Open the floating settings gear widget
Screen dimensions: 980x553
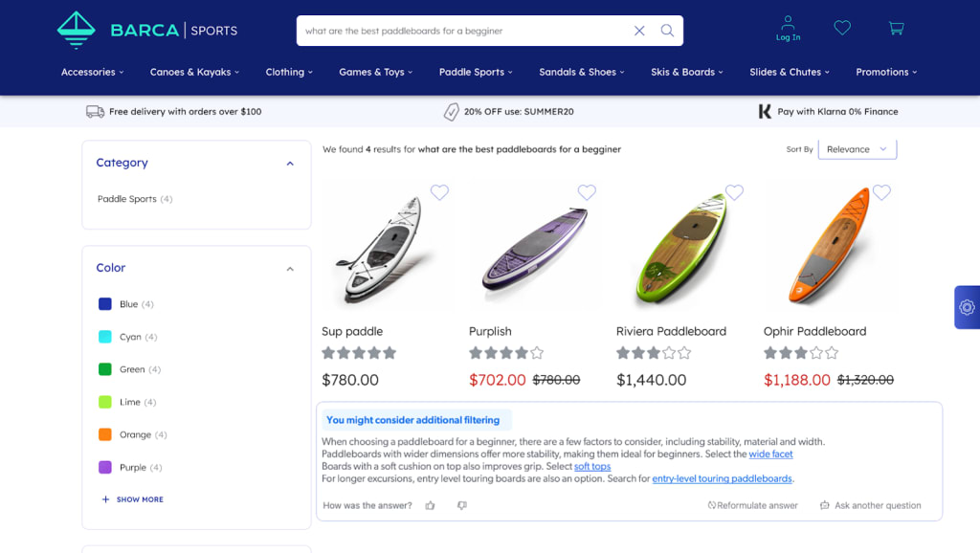click(967, 307)
